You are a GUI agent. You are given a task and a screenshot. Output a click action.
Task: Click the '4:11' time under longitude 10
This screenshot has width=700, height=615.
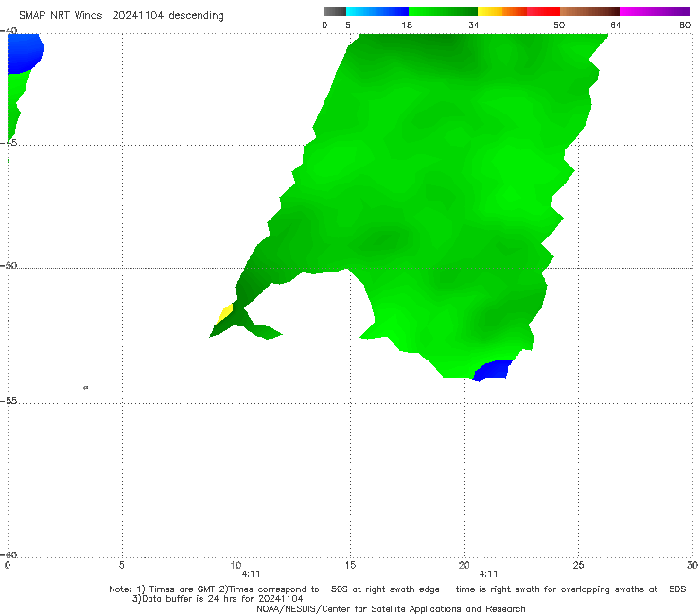click(x=251, y=574)
